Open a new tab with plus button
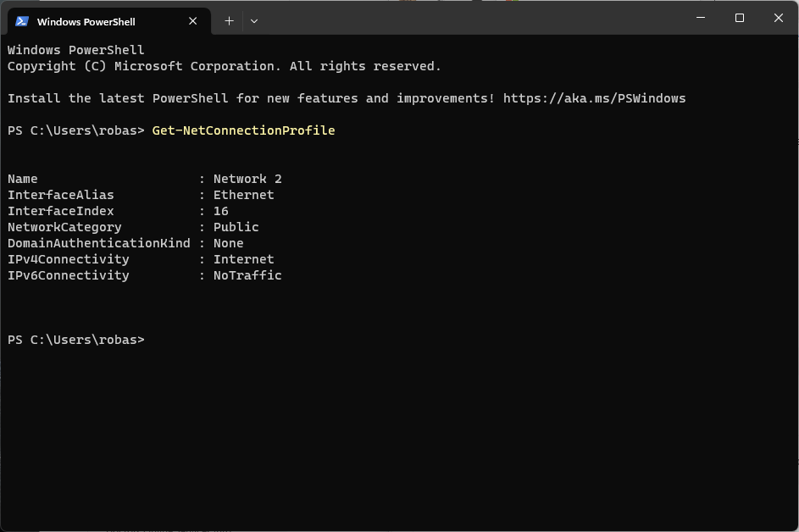799x532 pixels. [x=230, y=21]
